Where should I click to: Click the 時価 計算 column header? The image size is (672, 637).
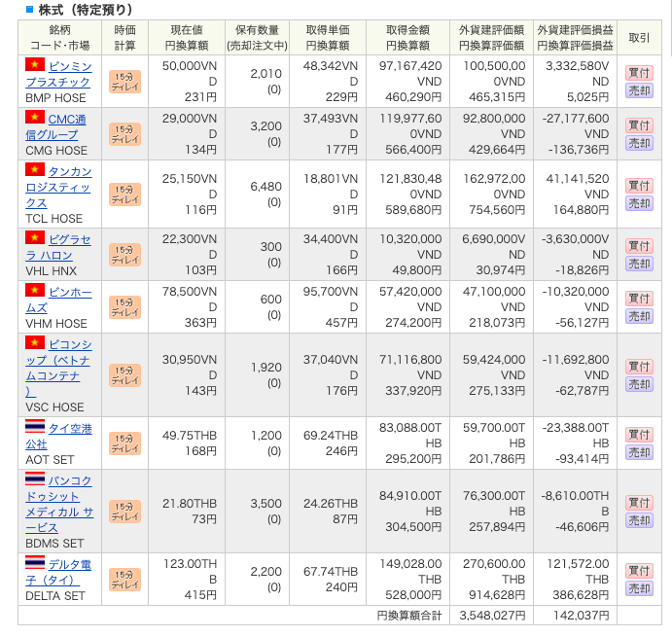tap(124, 37)
